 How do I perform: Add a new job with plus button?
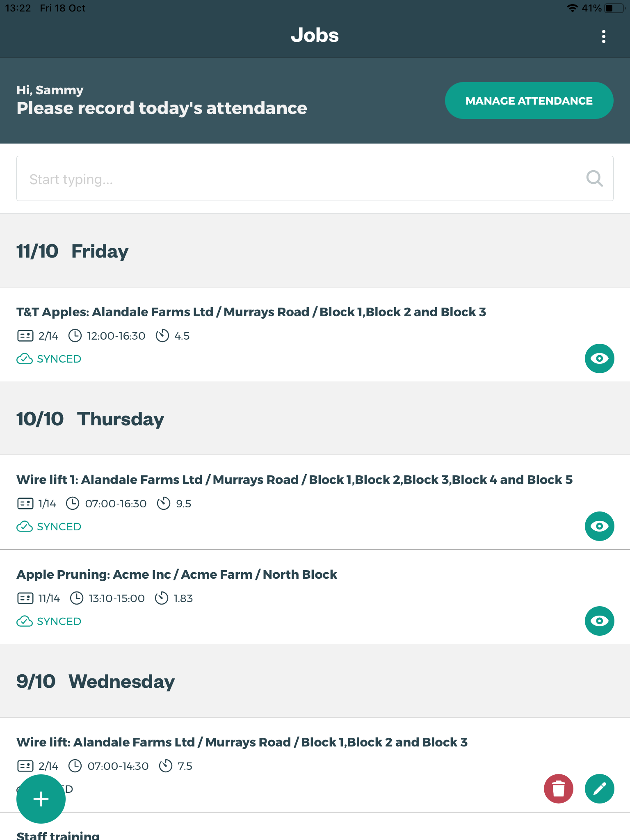pyautogui.click(x=41, y=799)
